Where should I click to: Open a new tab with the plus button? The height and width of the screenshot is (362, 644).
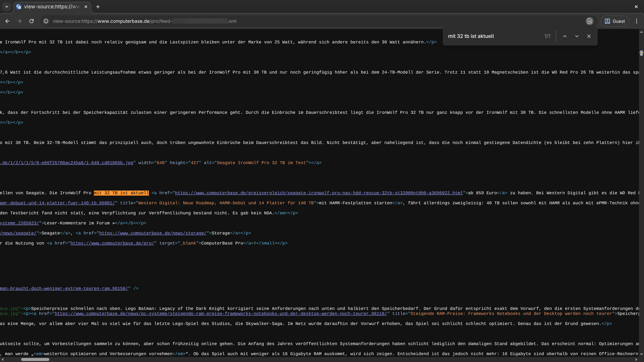click(x=98, y=7)
